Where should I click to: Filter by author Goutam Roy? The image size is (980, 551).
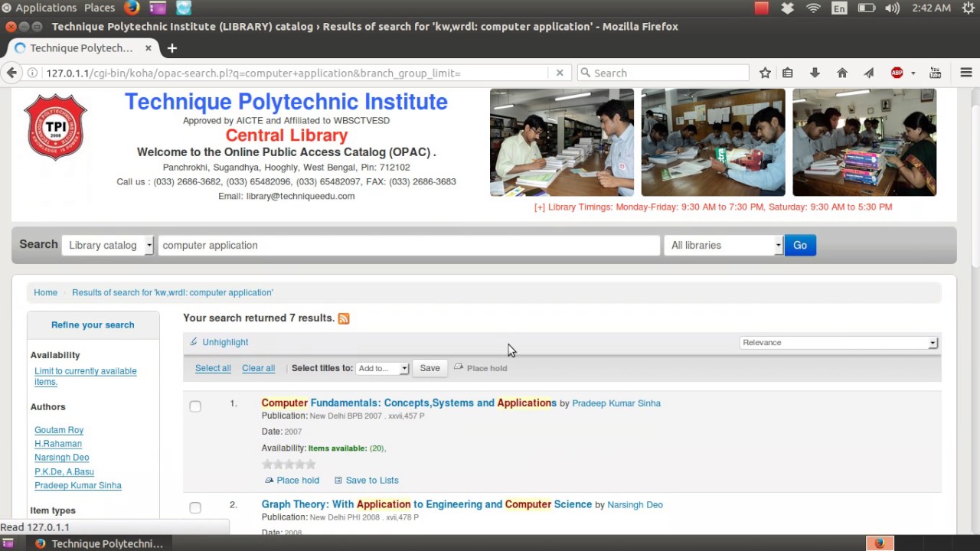59,430
